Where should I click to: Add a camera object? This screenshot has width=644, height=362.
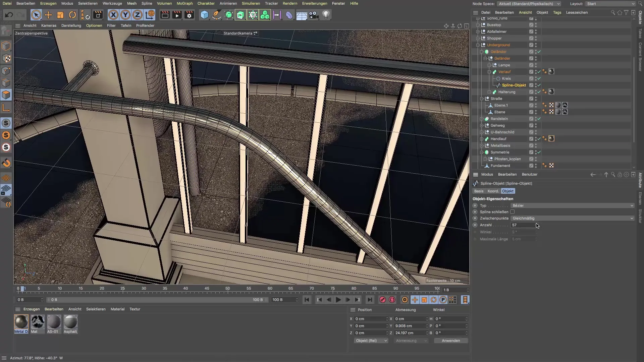pos(314,15)
